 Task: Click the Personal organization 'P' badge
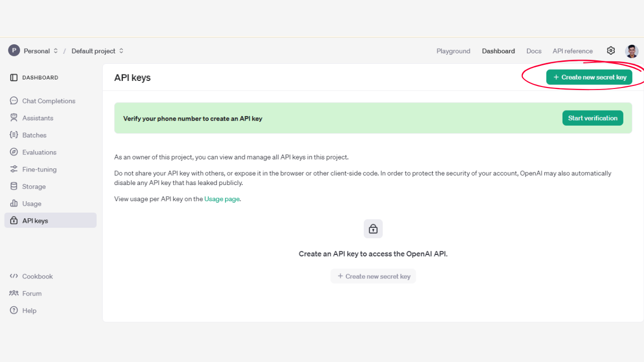coord(14,51)
